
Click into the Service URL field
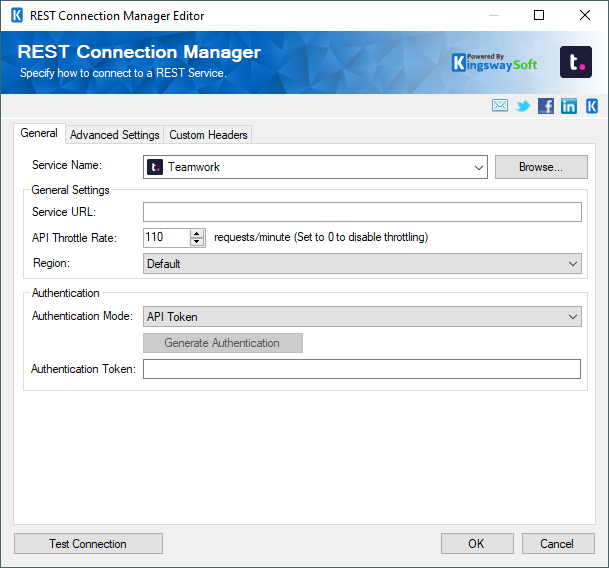[362, 212]
